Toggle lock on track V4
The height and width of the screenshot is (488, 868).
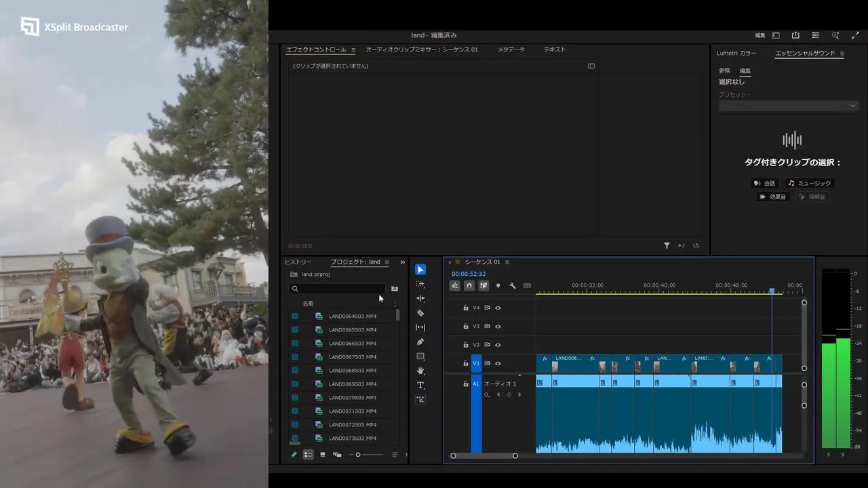point(466,308)
